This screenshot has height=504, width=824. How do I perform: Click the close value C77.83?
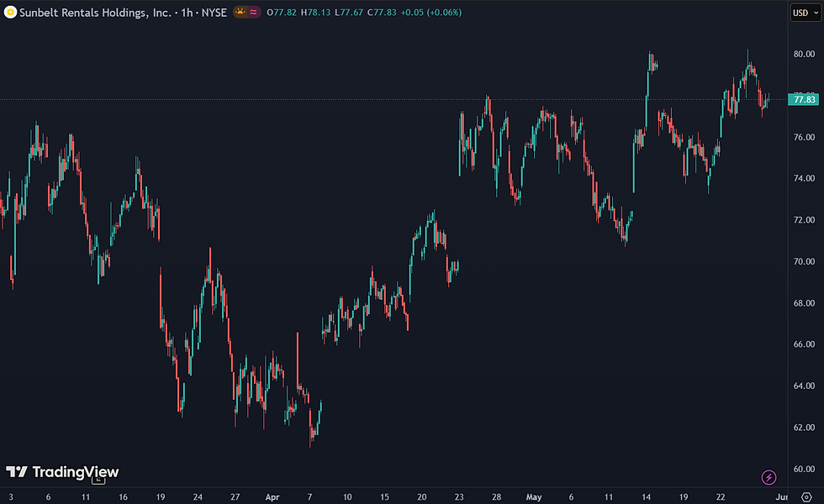[x=382, y=13]
